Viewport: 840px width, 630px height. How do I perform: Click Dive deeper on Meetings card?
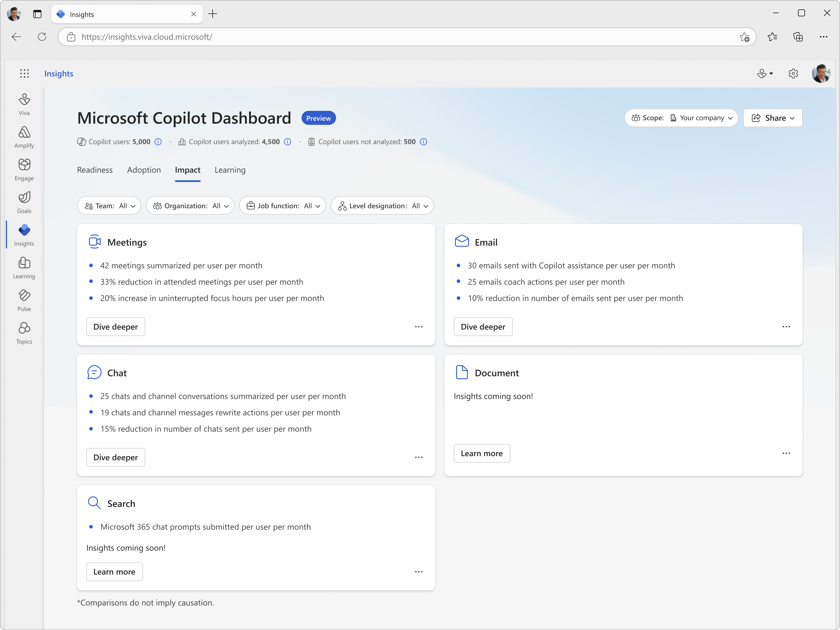tap(116, 327)
